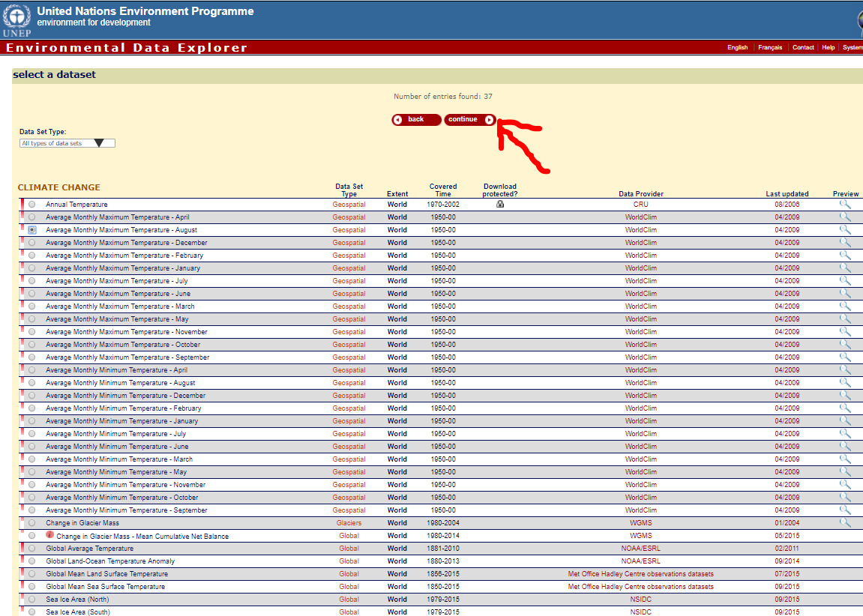Image resolution: width=863 pixels, height=616 pixels.
Task: Preview Average Monthly Maximum Temperature - September dataset
Action: 845,357
